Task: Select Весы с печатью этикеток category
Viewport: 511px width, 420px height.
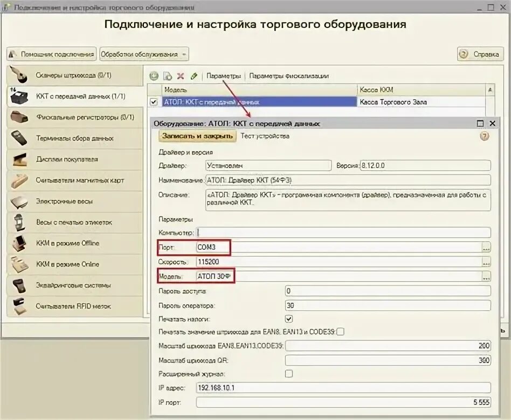Action: pyautogui.click(x=74, y=222)
